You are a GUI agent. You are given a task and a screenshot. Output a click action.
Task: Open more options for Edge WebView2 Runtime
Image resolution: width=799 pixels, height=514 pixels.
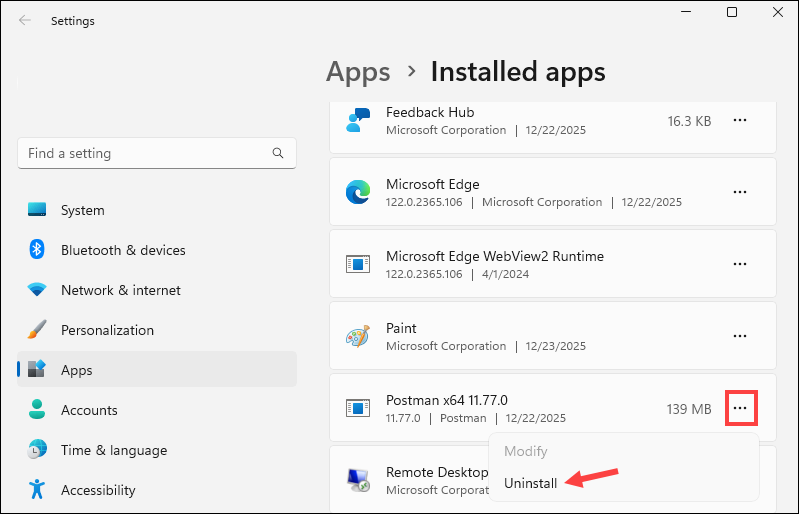pyautogui.click(x=740, y=264)
